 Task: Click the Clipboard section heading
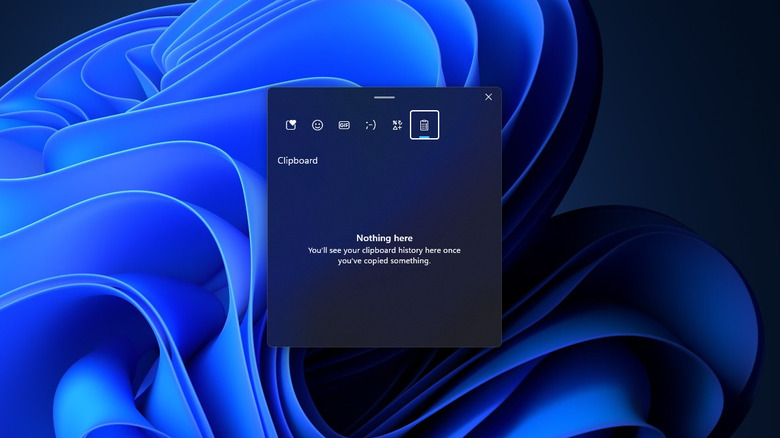click(297, 160)
